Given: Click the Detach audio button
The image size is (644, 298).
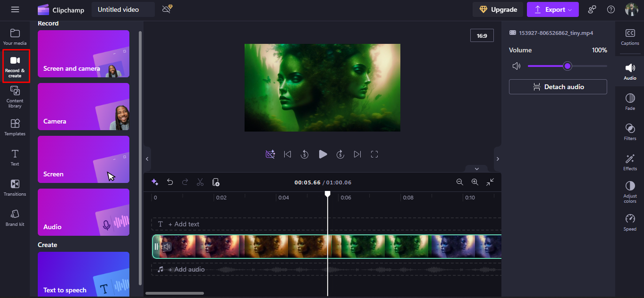Looking at the screenshot, I should pyautogui.click(x=558, y=87).
